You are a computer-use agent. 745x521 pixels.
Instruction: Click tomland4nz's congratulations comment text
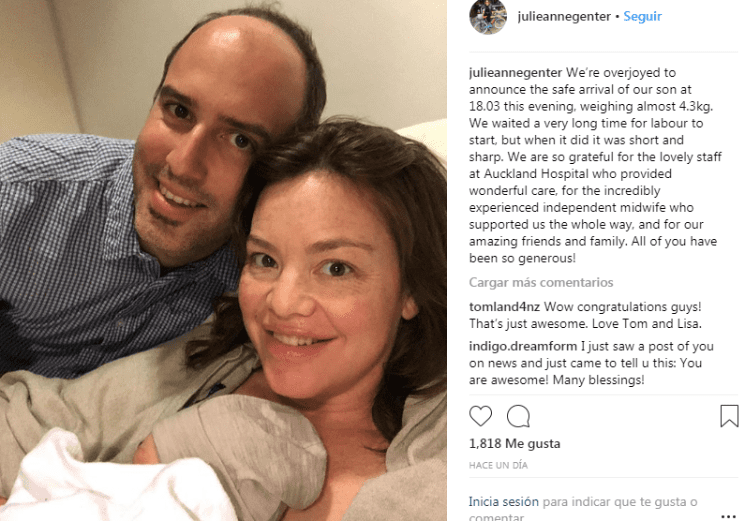click(585, 315)
